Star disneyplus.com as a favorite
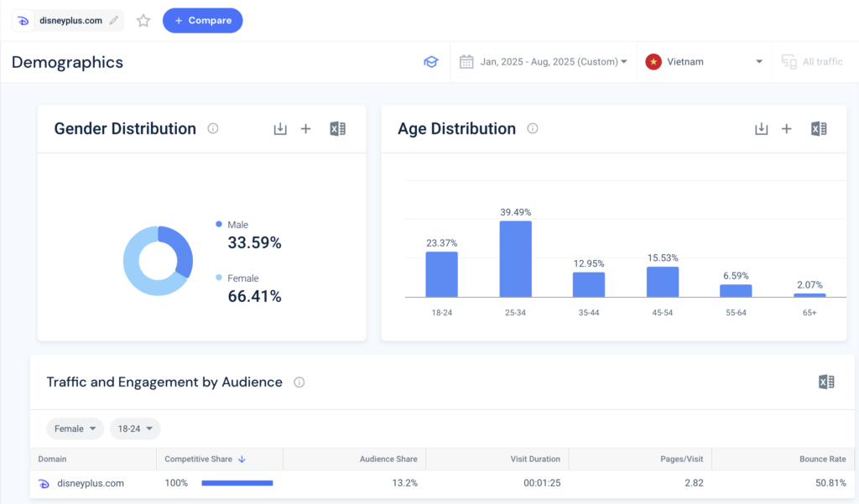Viewport: 859px width, 504px height. click(x=143, y=21)
